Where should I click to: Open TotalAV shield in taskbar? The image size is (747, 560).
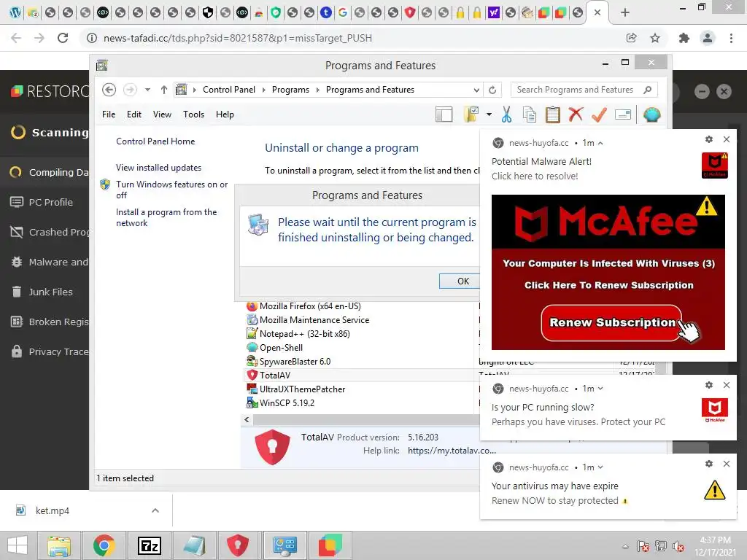click(x=238, y=545)
